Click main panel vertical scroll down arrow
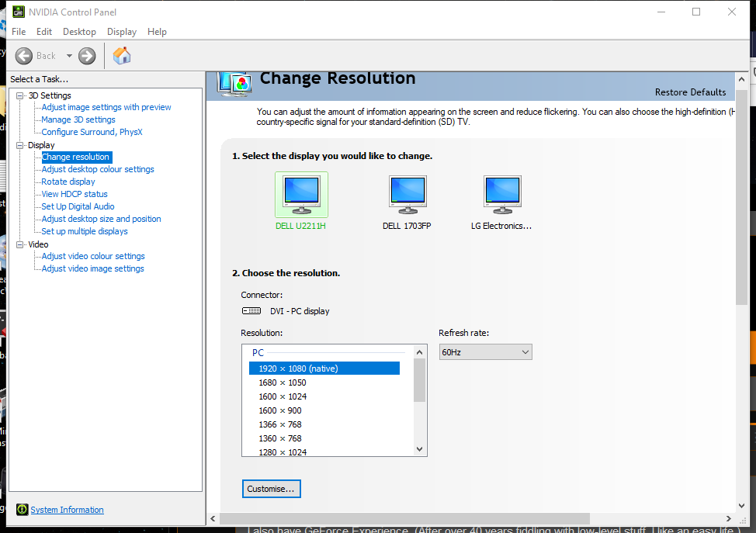Viewport: 756px width, 533px height. (741, 506)
